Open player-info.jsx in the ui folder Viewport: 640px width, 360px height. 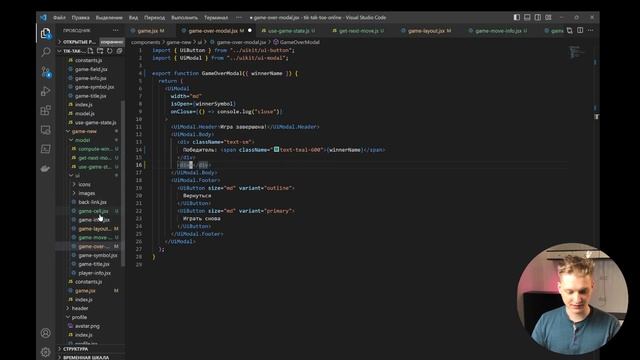94,273
